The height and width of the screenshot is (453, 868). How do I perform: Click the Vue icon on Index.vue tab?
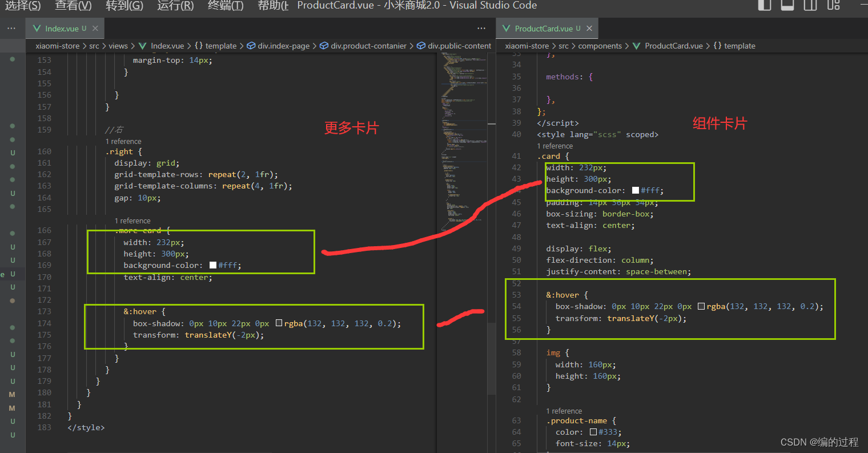37,29
